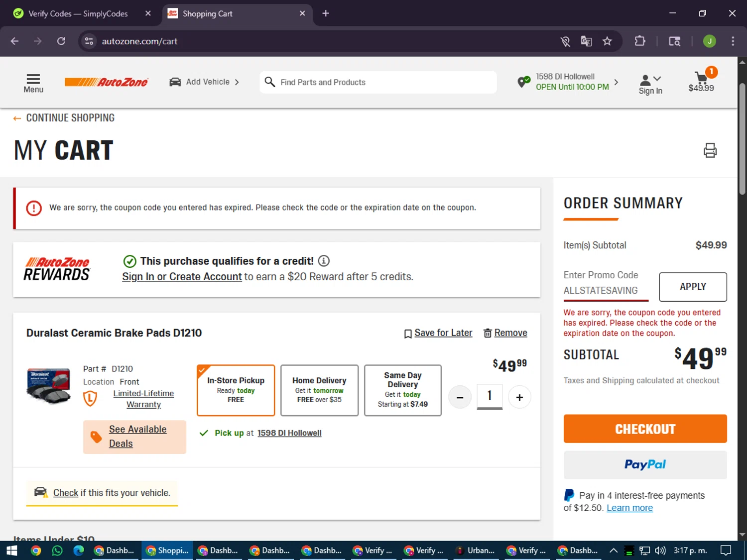This screenshot has height=560, width=747.
Task: Click the Check vehicle fit link
Action: [x=66, y=493]
